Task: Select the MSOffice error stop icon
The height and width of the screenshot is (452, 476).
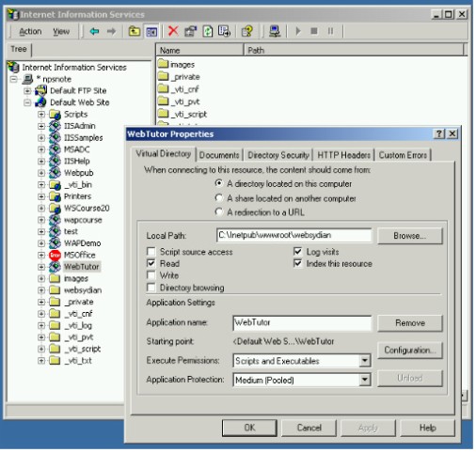Action: pos(55,256)
